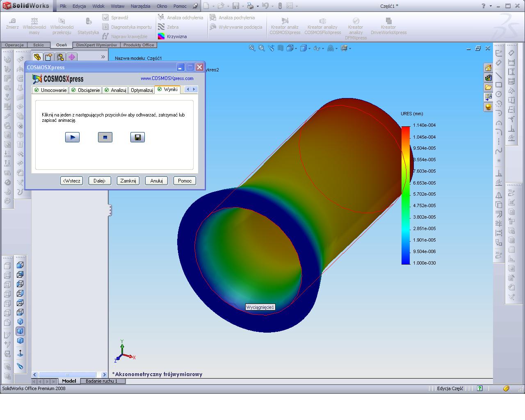Image resolution: width=525 pixels, height=420 pixels.
Task: Select the Umocowanie tab in COSMOSXpress
Action: pos(50,90)
